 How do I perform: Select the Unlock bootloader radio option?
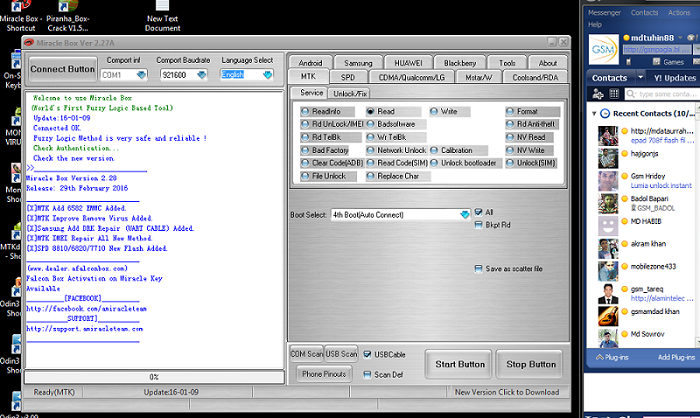tap(434, 163)
